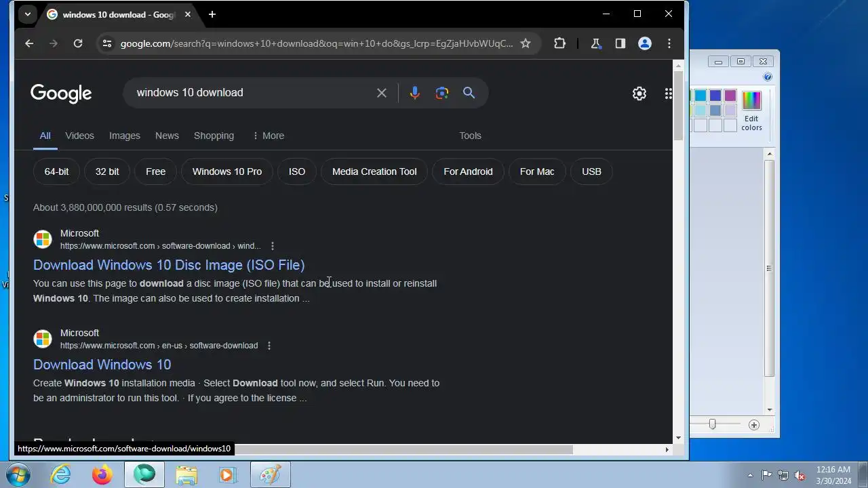
Task: Open Google apps grid
Action: pyautogui.click(x=669, y=94)
